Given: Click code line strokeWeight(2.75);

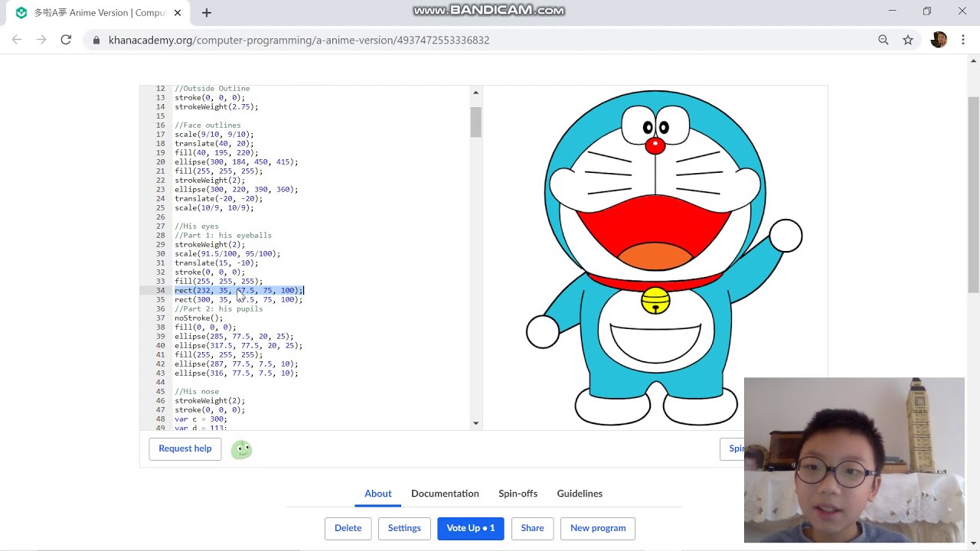Looking at the screenshot, I should coord(217,106).
